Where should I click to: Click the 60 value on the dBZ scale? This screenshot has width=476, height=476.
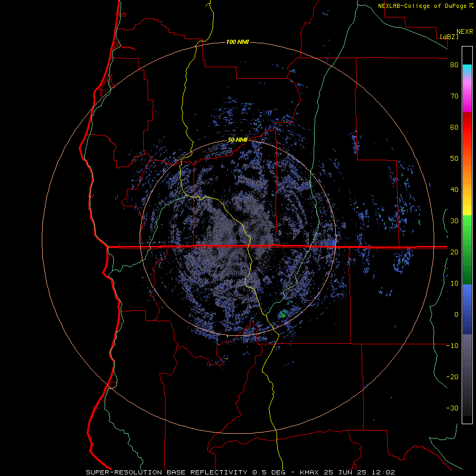click(x=454, y=127)
